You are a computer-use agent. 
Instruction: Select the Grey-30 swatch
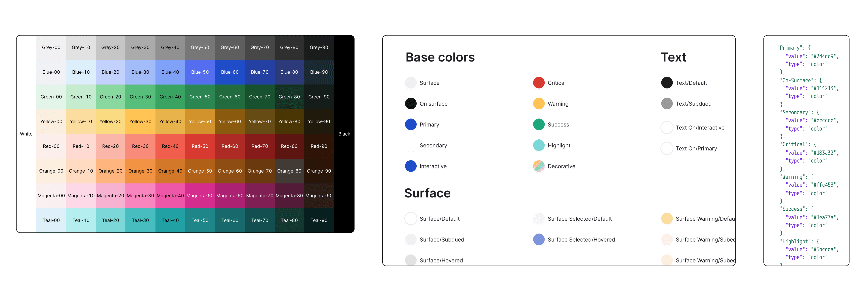click(x=140, y=47)
